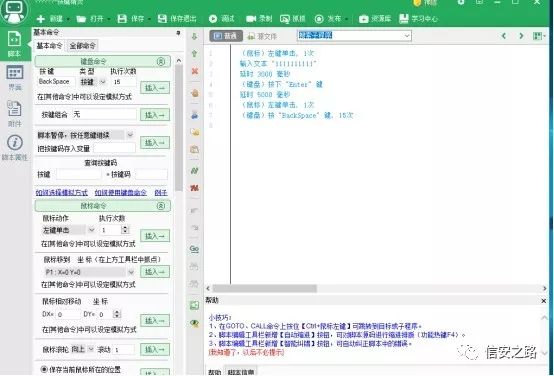Open a script with the folder icon
Viewport: 554px width, 376px height.
click(x=81, y=19)
